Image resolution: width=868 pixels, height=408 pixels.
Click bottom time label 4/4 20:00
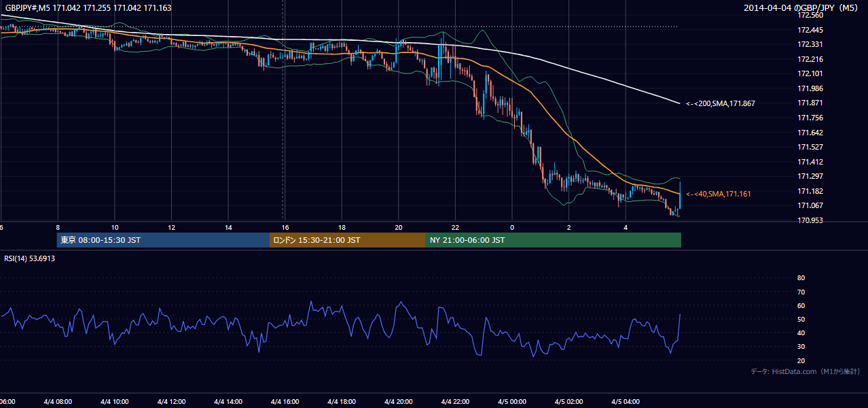399,402
